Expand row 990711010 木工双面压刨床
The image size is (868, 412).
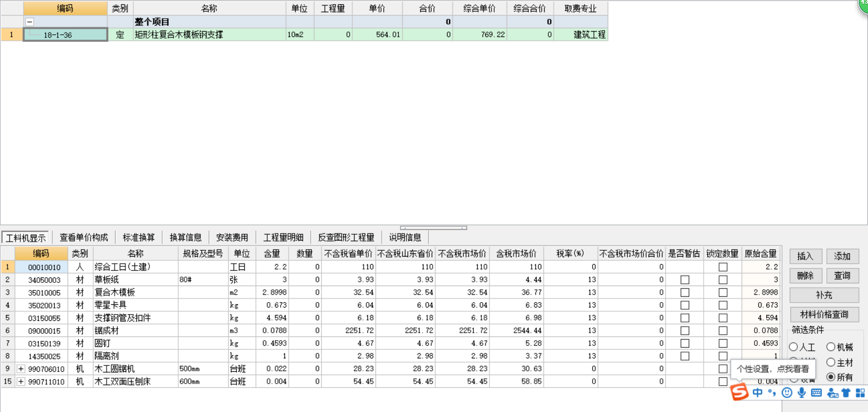(x=20, y=381)
